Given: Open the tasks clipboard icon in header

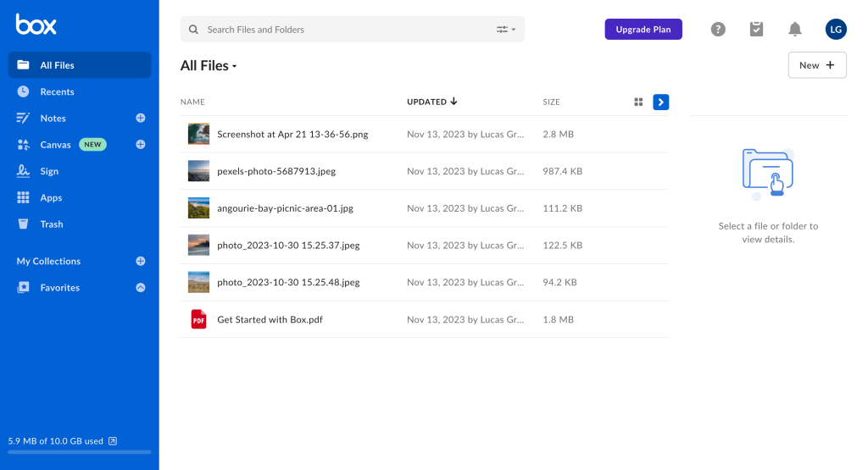Looking at the screenshot, I should pyautogui.click(x=756, y=30).
